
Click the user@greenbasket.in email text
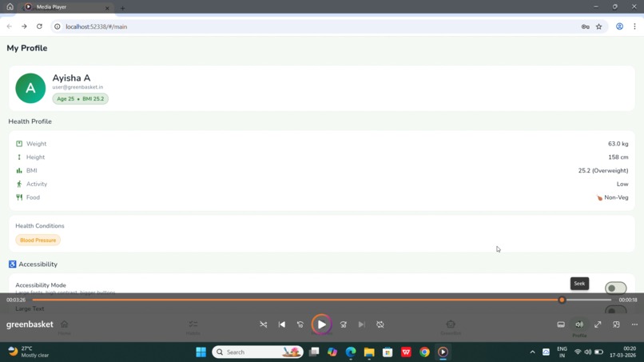(x=78, y=87)
